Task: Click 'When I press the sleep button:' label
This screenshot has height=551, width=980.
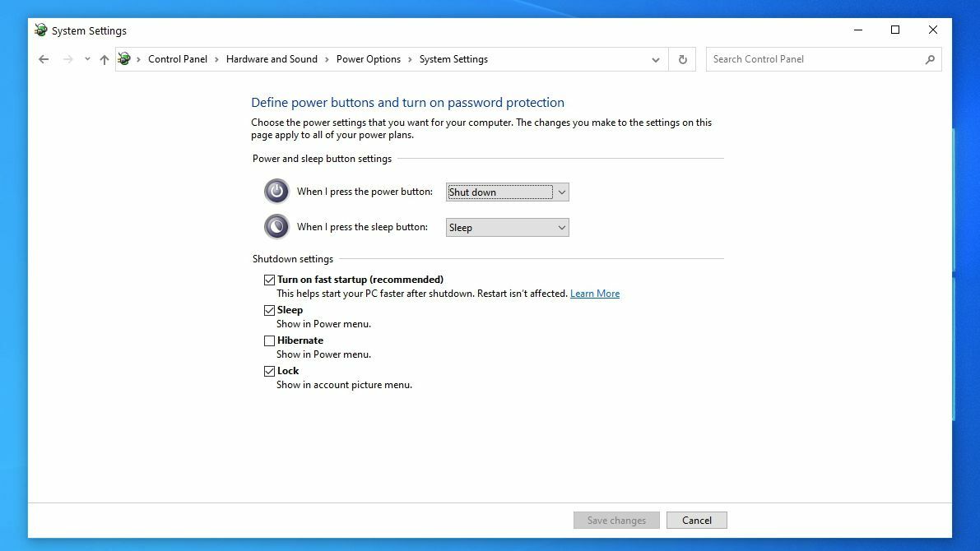Action: [x=363, y=228]
